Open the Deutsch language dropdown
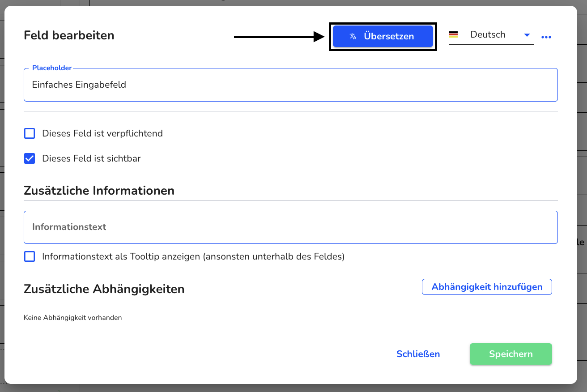 pyautogui.click(x=491, y=35)
